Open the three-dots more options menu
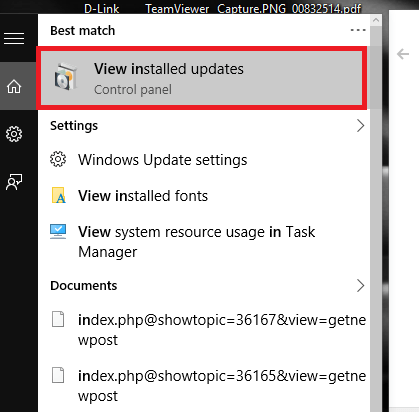419x412 pixels. 358,30
